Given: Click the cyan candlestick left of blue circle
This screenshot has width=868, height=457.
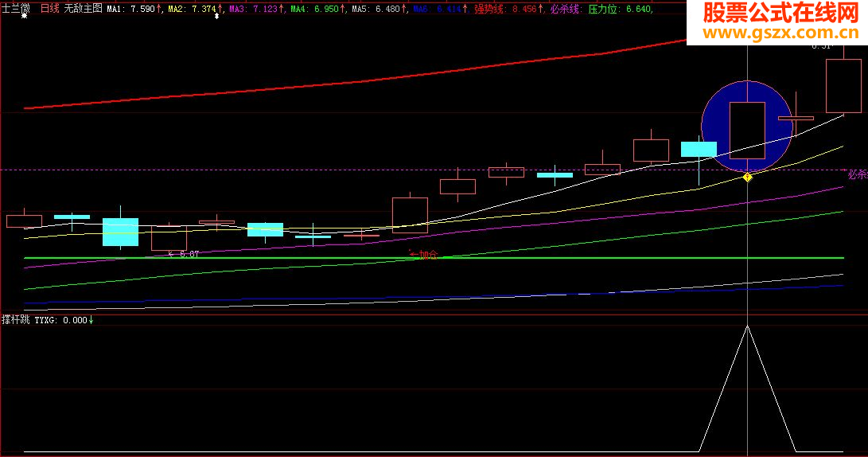Looking at the screenshot, I should pos(699,149).
